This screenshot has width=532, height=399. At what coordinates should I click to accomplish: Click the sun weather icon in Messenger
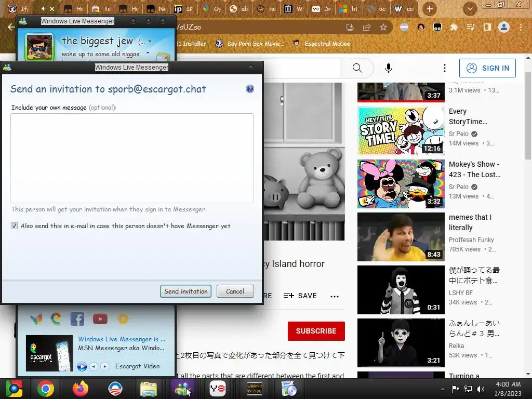(123, 319)
